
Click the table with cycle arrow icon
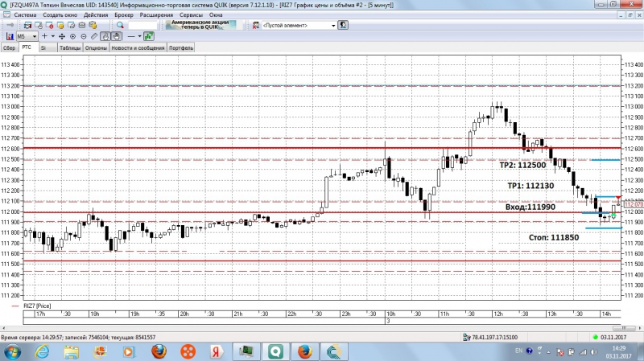click(x=71, y=26)
